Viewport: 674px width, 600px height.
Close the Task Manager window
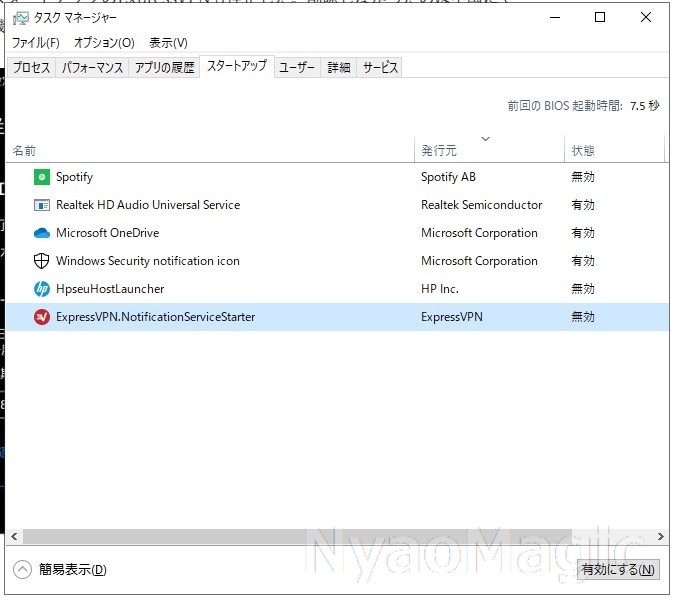tap(646, 18)
